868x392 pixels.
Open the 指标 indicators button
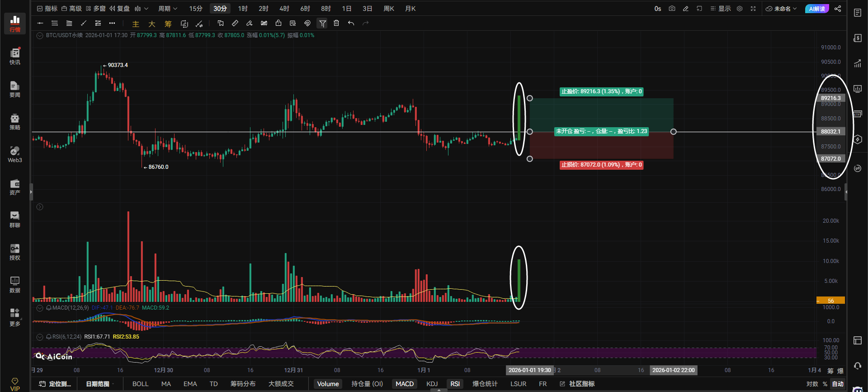(x=47, y=9)
